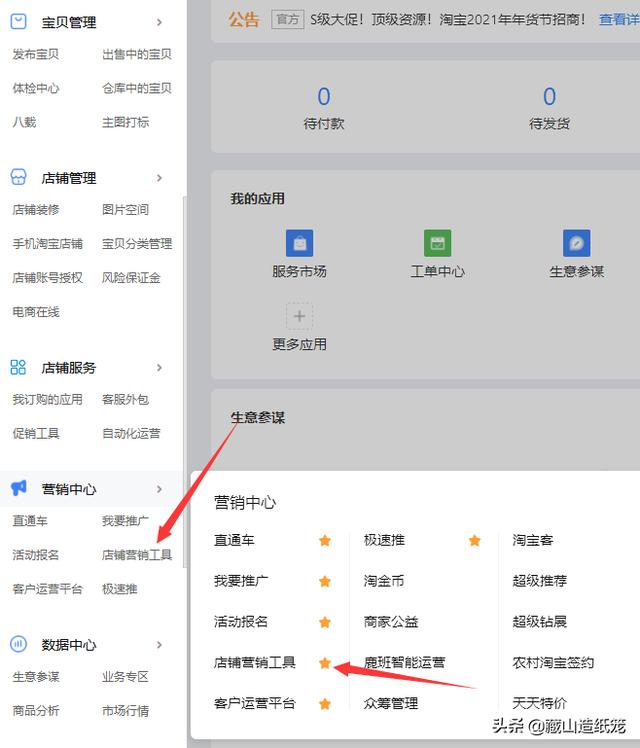Click the announcement about 淘宝2021年年货节招商
The width and height of the screenshot is (640, 748).
pyautogui.click(x=447, y=20)
